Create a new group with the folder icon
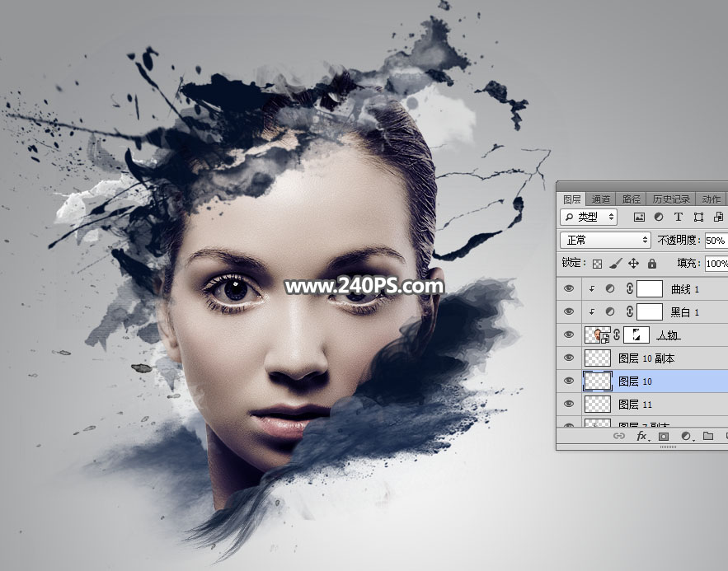The width and height of the screenshot is (728, 571). tap(707, 437)
